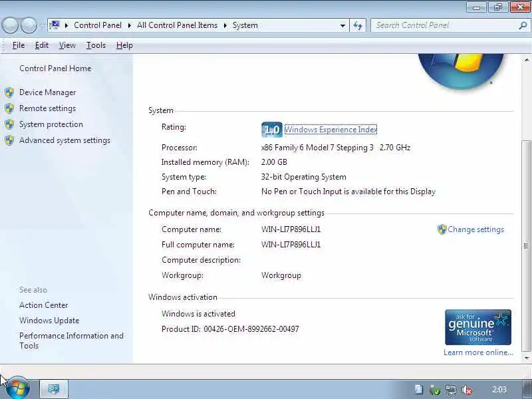The width and height of the screenshot is (532, 399).
Task: Click the shield icon beside Remote settings
Action: point(9,108)
